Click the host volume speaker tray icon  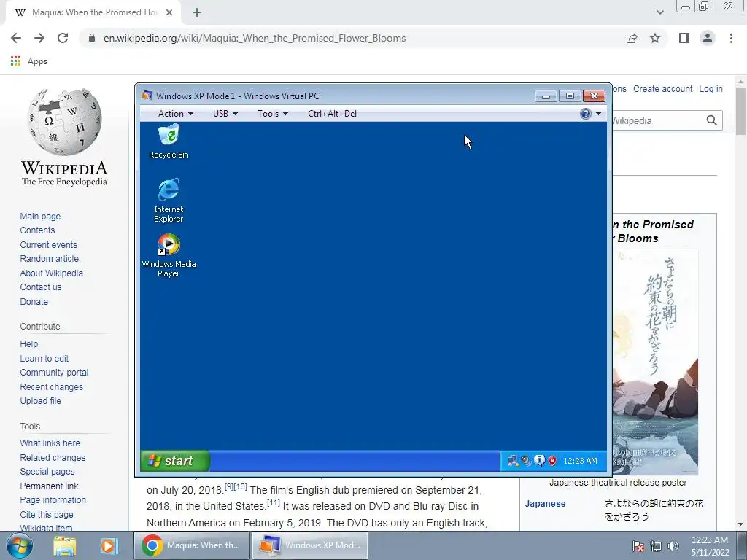(x=673, y=546)
